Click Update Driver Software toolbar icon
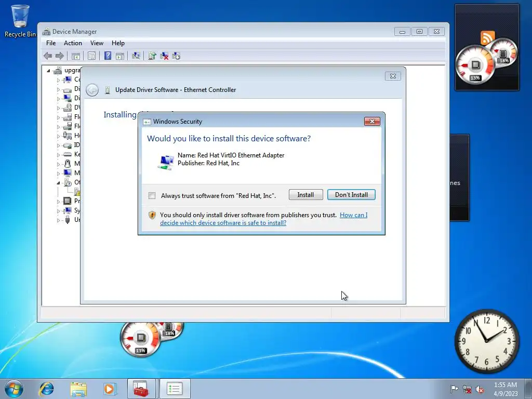This screenshot has width=532, height=399. [152, 56]
